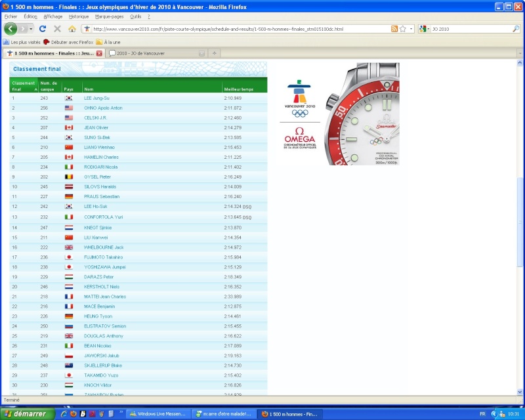Open LEE Jung-Su athlete link
The image size is (525, 420).
[96, 98]
